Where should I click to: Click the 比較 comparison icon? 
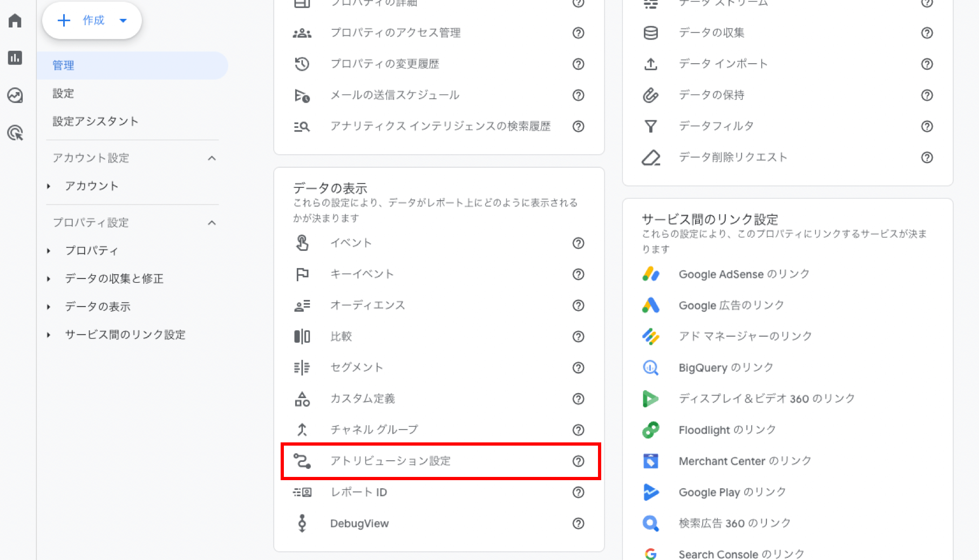[x=302, y=337]
